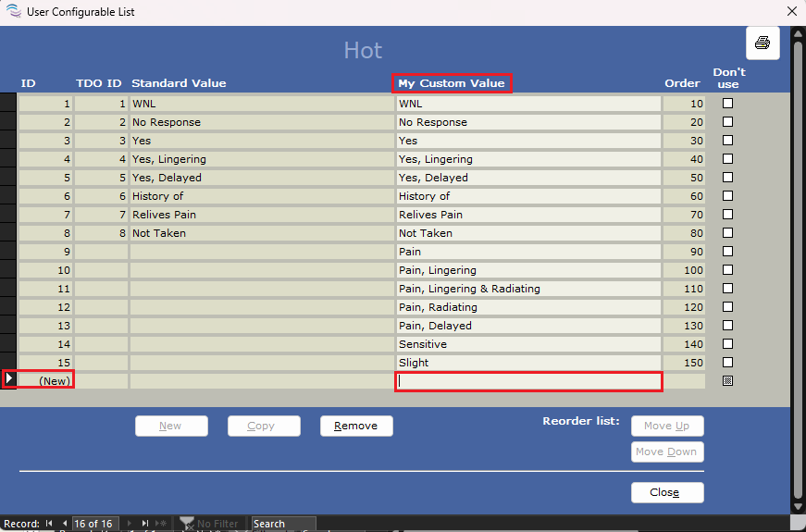The height and width of the screenshot is (532, 806).
Task: Click the record navigator Search box
Action: [282, 524]
